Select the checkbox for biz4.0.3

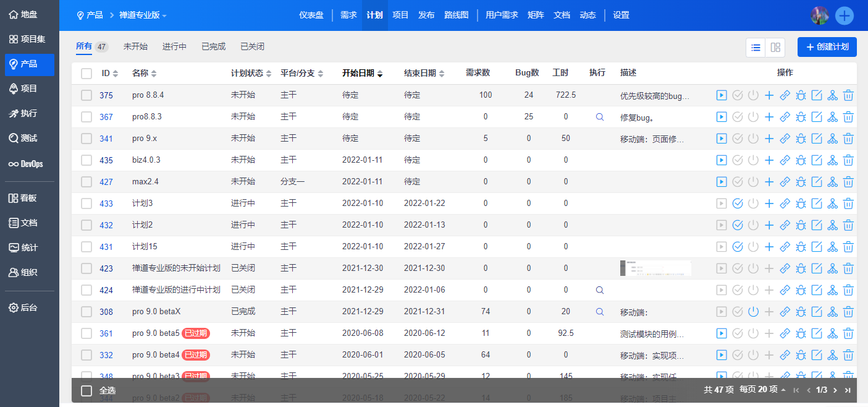click(x=86, y=160)
